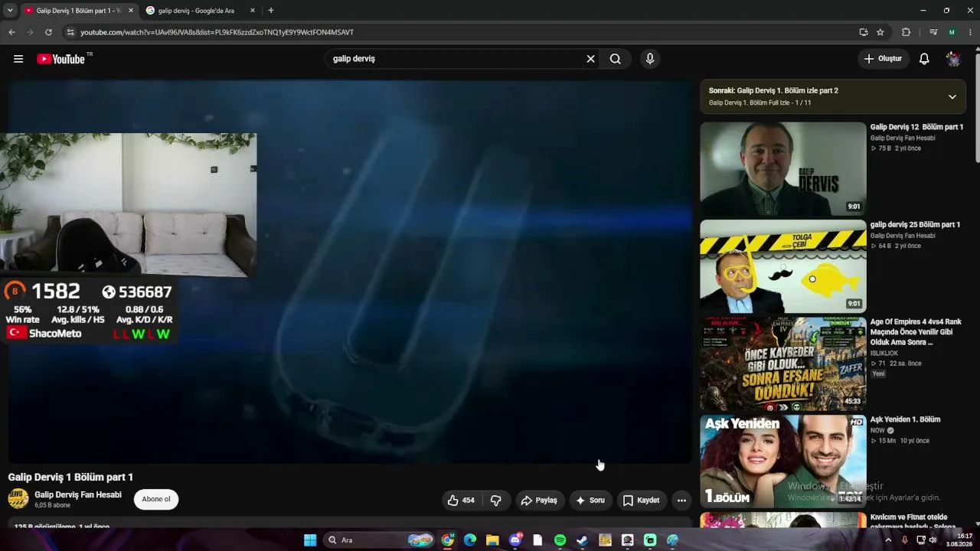980x551 pixels.
Task: Click the title Galip Derviş 12 Bölüm part 1
Action: [916, 127]
